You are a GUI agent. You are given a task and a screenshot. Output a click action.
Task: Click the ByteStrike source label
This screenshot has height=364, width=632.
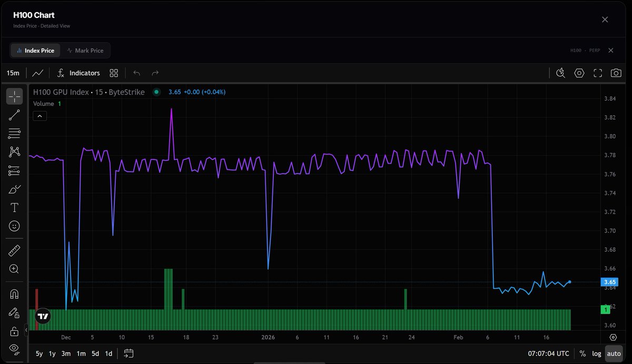127,92
